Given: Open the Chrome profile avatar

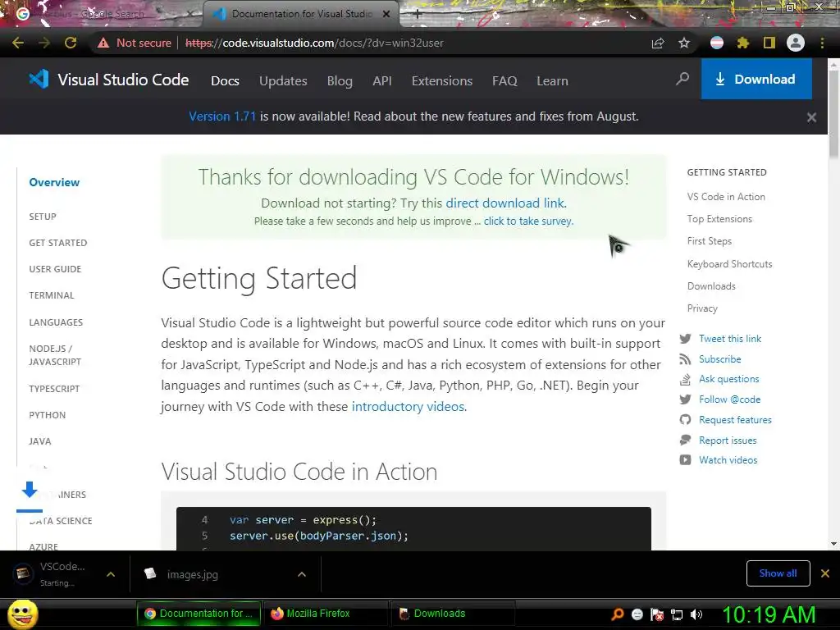Looking at the screenshot, I should [x=796, y=43].
